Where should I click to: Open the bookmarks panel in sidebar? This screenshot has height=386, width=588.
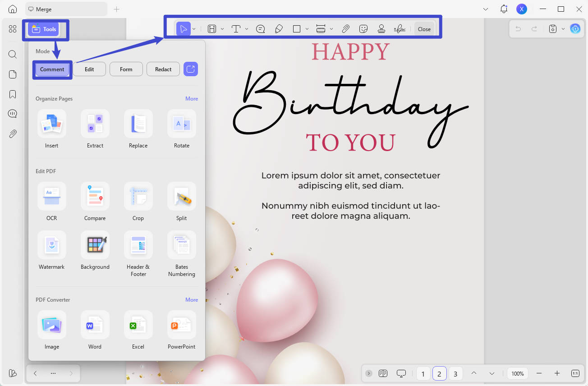(13, 94)
